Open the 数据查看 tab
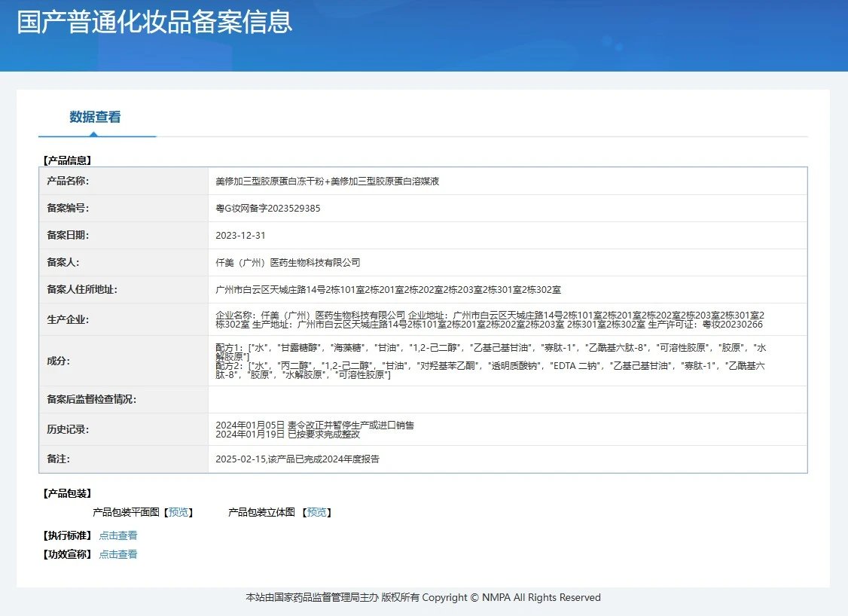Image resolution: width=848 pixels, height=616 pixels. tap(95, 117)
